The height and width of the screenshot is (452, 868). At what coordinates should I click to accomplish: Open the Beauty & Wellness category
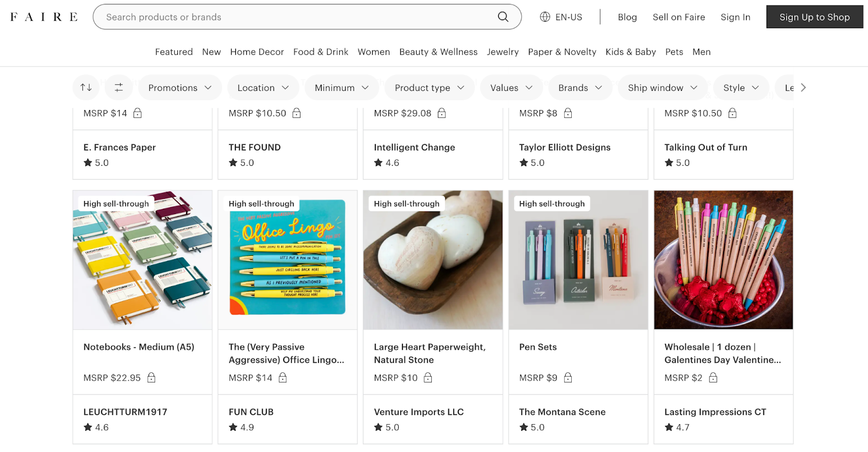coord(438,52)
